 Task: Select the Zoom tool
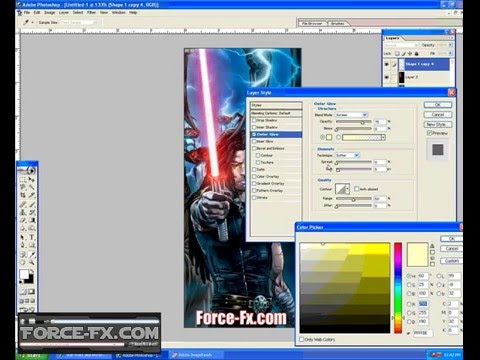click(32, 263)
